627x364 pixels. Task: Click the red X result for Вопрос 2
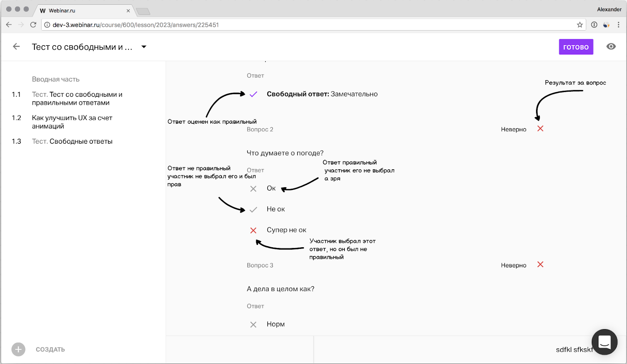[540, 129]
